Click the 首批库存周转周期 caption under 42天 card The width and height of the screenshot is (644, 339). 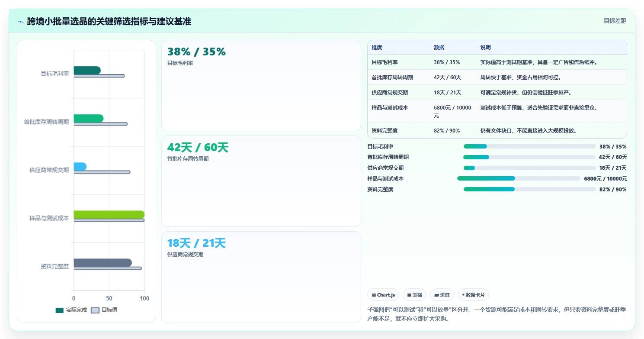click(188, 159)
